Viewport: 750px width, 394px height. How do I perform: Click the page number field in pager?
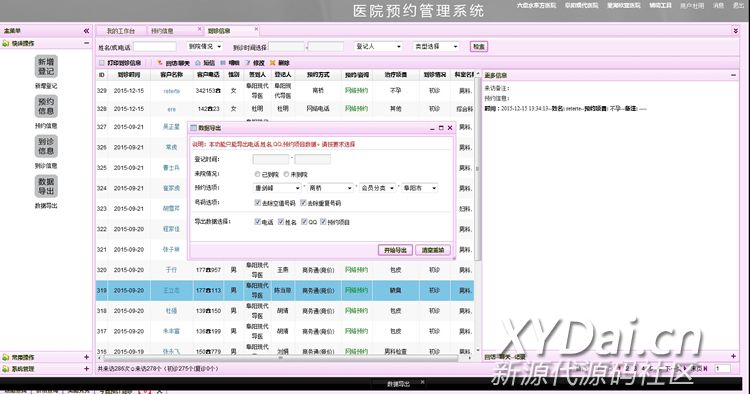pyautogui.click(x=722, y=368)
